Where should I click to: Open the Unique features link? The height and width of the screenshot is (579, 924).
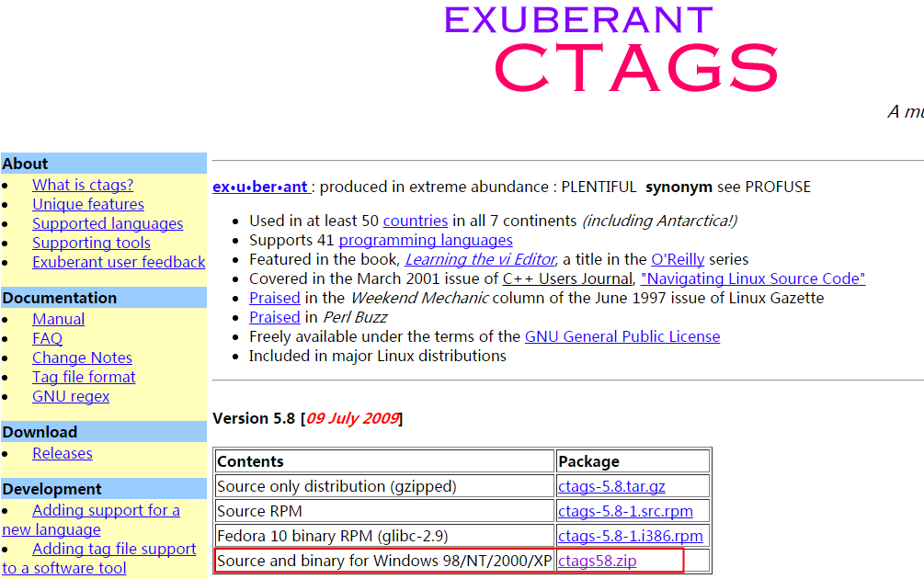(88, 204)
